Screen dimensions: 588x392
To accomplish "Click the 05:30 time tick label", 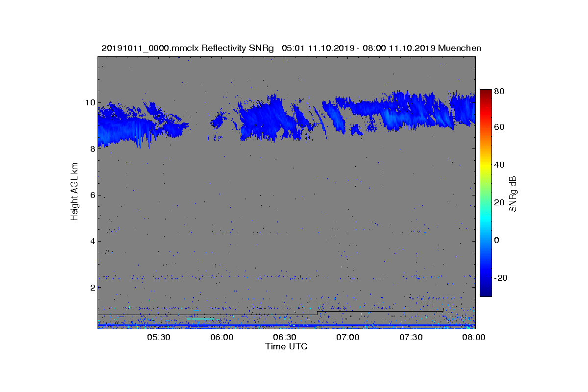I will pyautogui.click(x=159, y=338).
